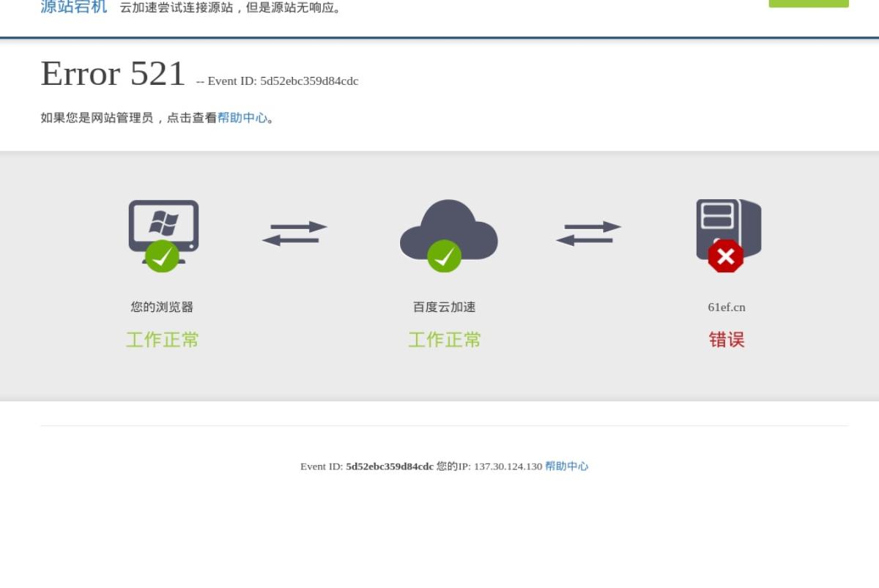Click the Event ID text beside Error 521
The image size is (879, 588).
click(278, 81)
